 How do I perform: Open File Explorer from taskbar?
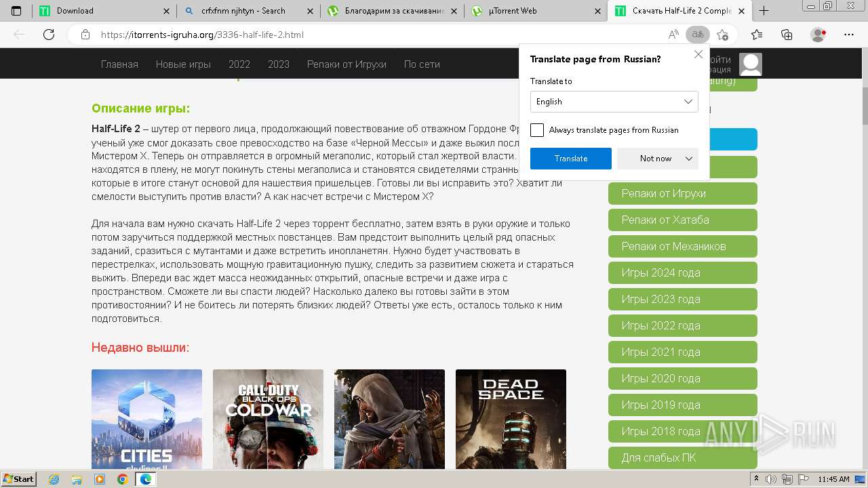pos(77,479)
